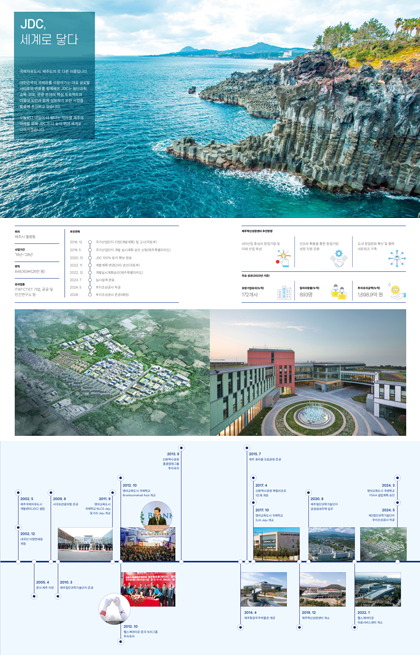Click the 2019. 5 schedule row circle
The width and height of the screenshot is (420, 655).
point(90,250)
